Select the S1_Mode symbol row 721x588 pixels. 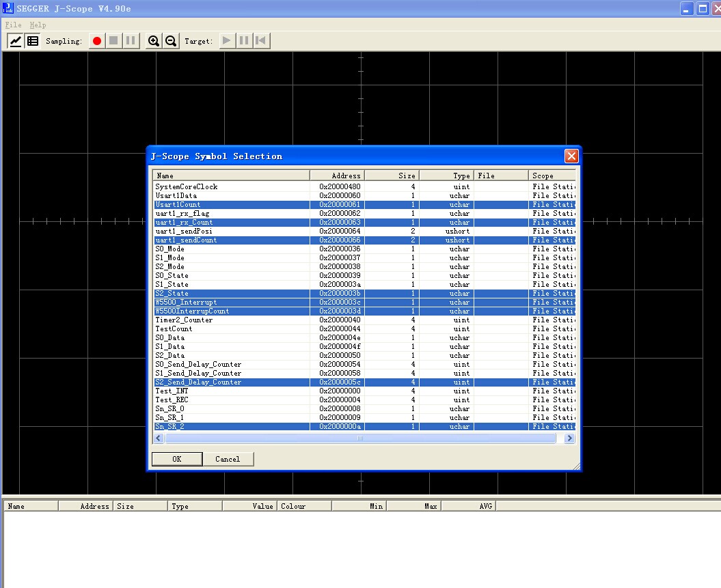coord(364,257)
